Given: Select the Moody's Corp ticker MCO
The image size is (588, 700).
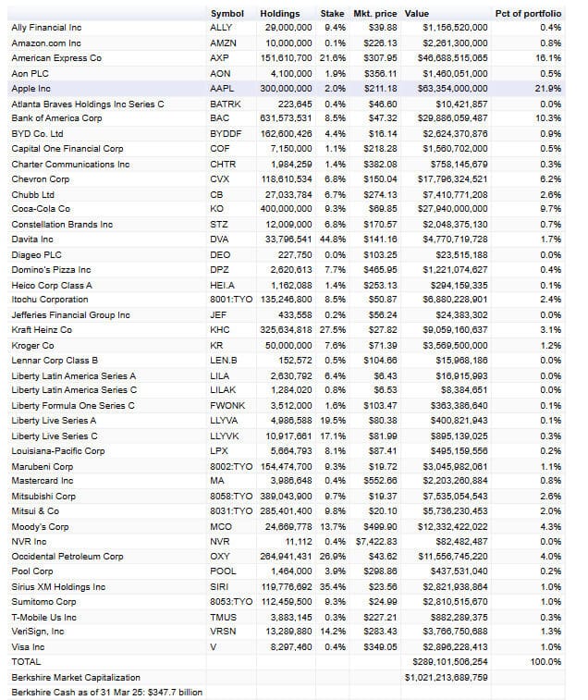Looking at the screenshot, I should tap(221, 527).
